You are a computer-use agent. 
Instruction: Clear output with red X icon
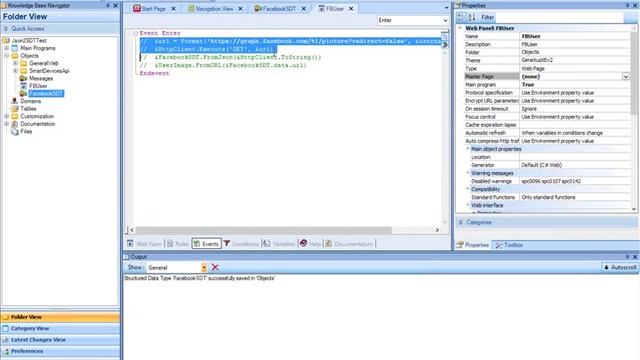[x=215, y=267]
